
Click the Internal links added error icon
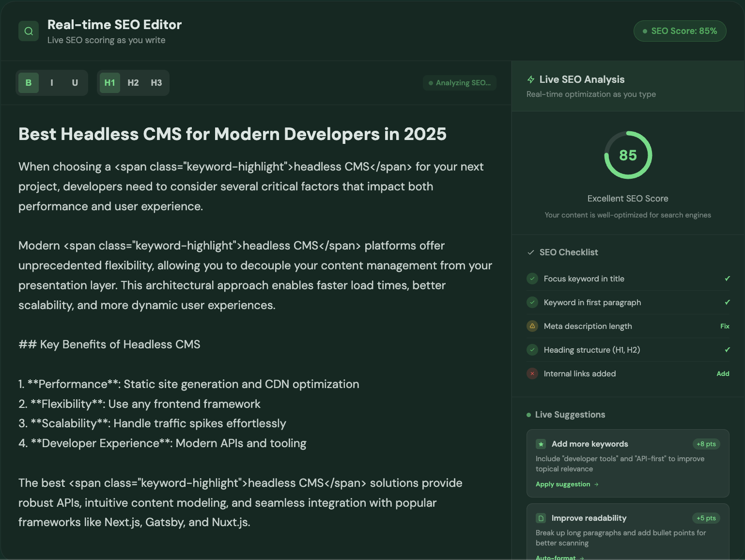click(x=532, y=373)
